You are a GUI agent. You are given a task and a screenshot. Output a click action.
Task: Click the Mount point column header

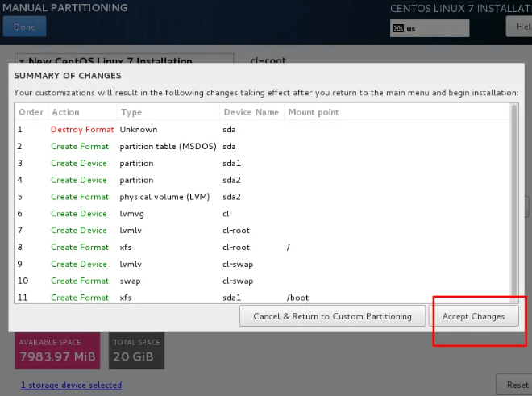pyautogui.click(x=397, y=112)
